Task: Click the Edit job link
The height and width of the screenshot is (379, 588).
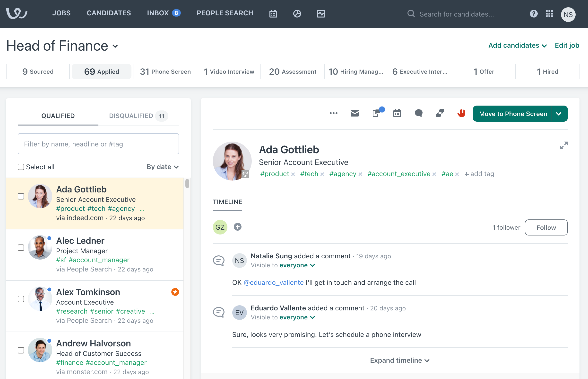Action: click(x=567, y=45)
